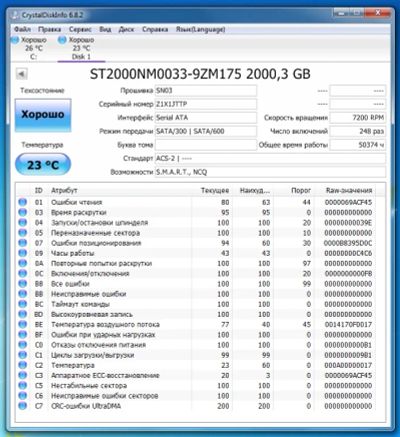
Task: Click the 23 °C temperature button
Action: tap(43, 164)
